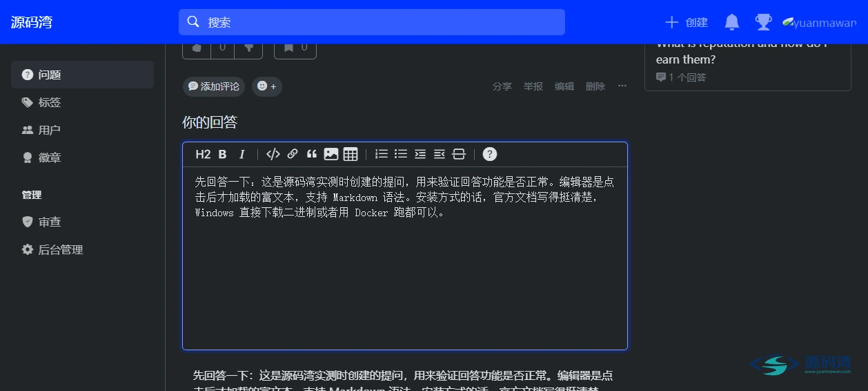Insert a horizontal rule divider
The image size is (868, 391).
(x=459, y=154)
